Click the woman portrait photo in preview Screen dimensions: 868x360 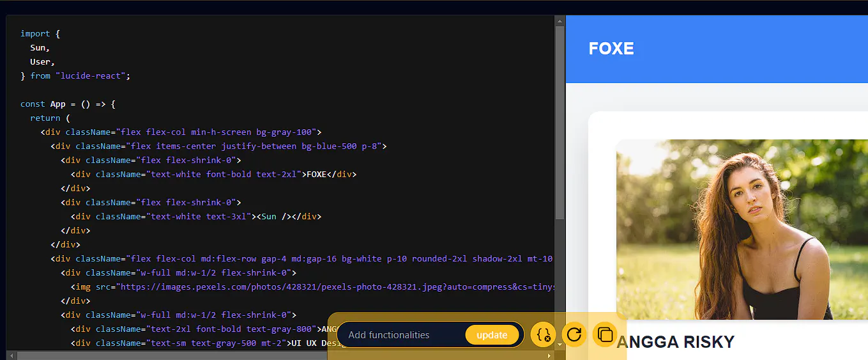[x=742, y=230]
